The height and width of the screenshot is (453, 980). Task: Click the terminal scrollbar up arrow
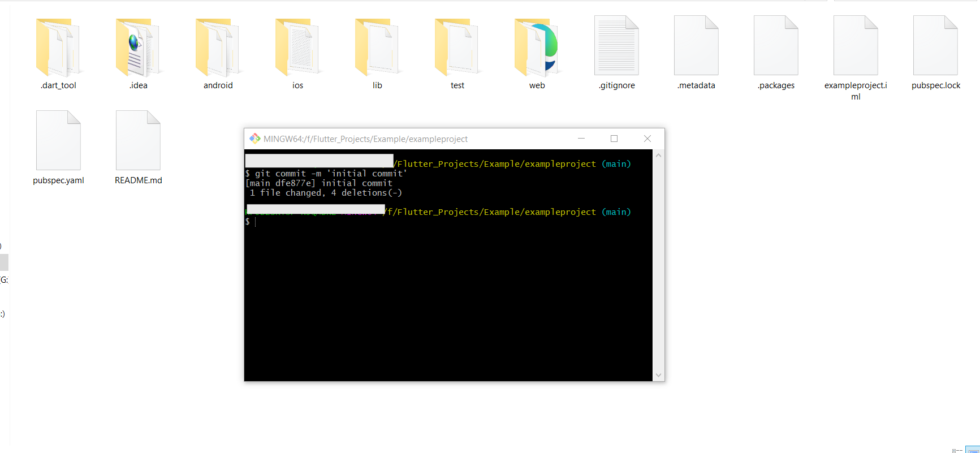pos(658,155)
